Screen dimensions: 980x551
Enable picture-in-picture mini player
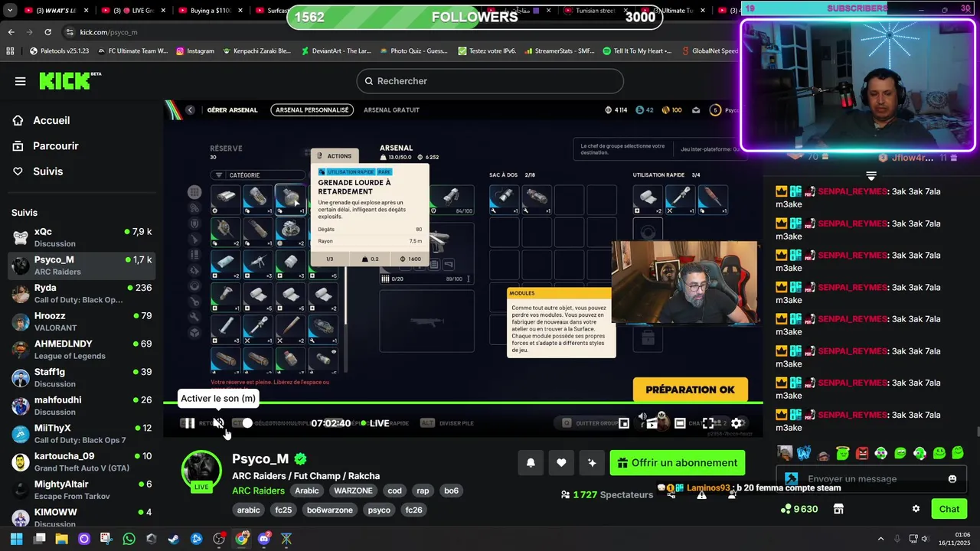(624, 423)
